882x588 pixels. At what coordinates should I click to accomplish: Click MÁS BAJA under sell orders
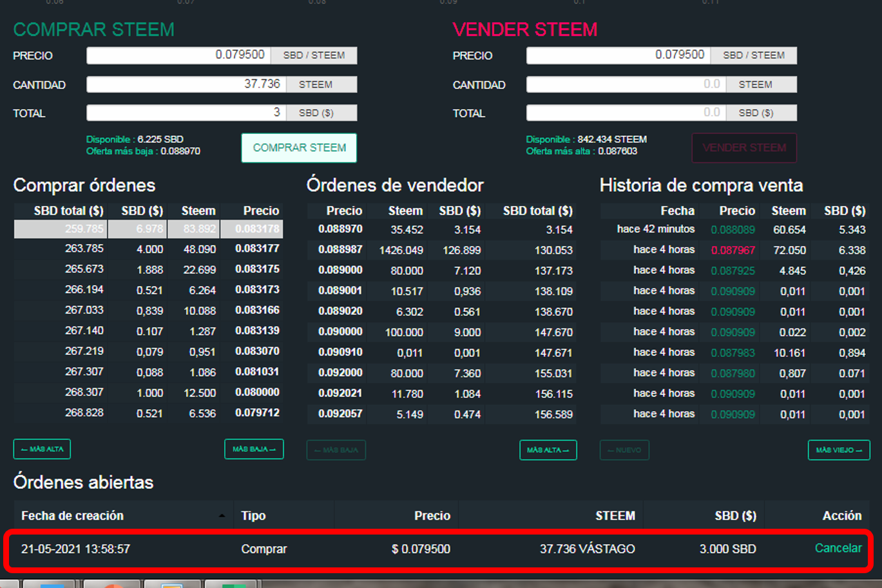click(336, 450)
